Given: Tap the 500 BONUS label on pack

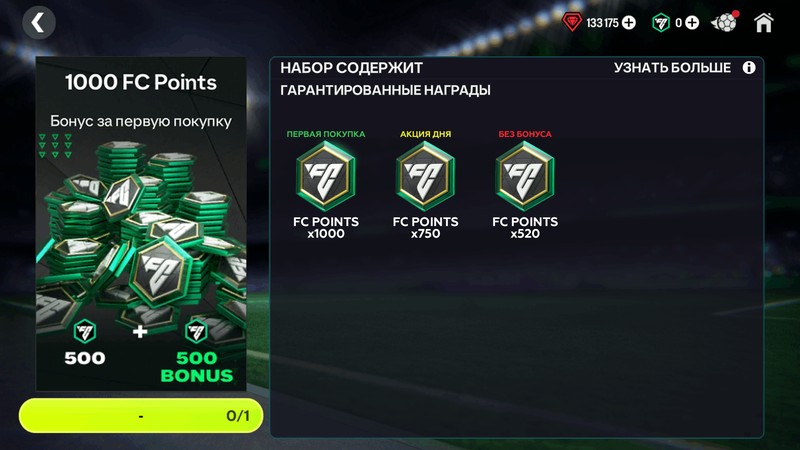Looking at the screenshot, I should coord(196,367).
